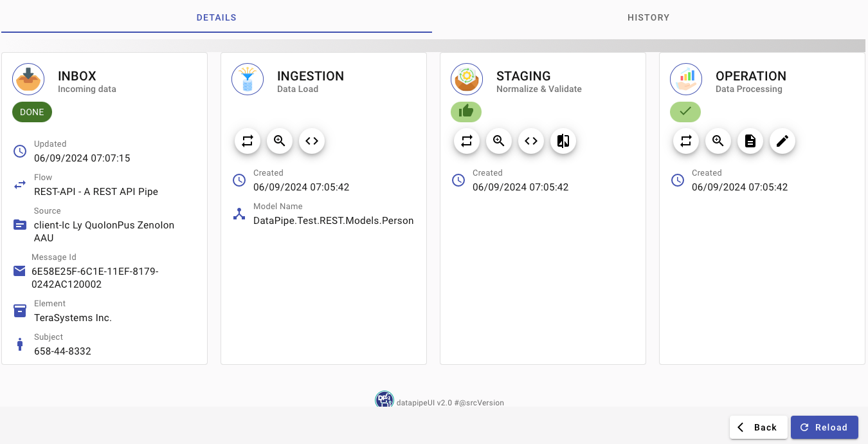Click the datapipeUI logo in footer

(384, 400)
